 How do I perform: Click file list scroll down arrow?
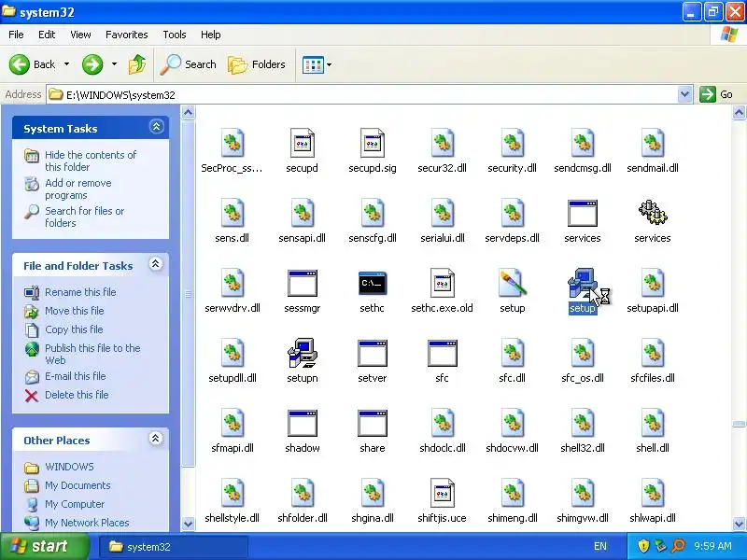coord(739,525)
